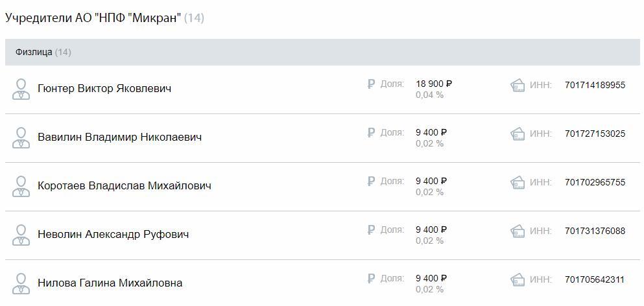Select INN number 701702965755
Screen dimensions: 644x306
595,182
